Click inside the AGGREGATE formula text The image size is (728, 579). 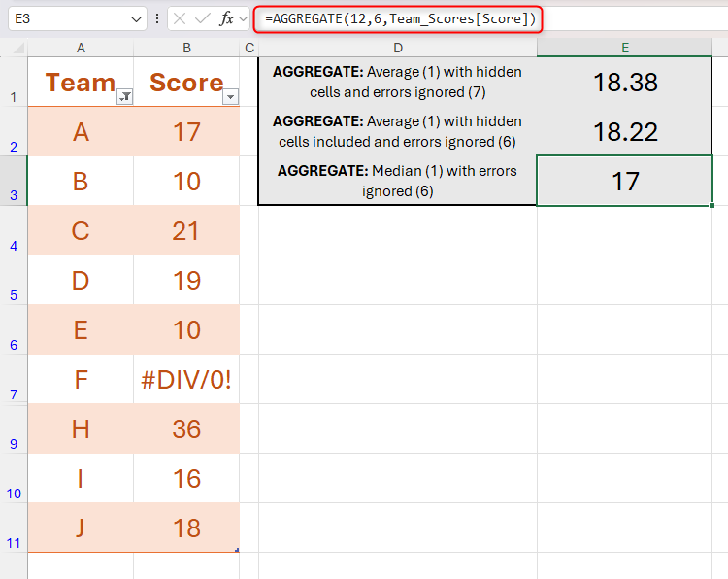(x=398, y=18)
